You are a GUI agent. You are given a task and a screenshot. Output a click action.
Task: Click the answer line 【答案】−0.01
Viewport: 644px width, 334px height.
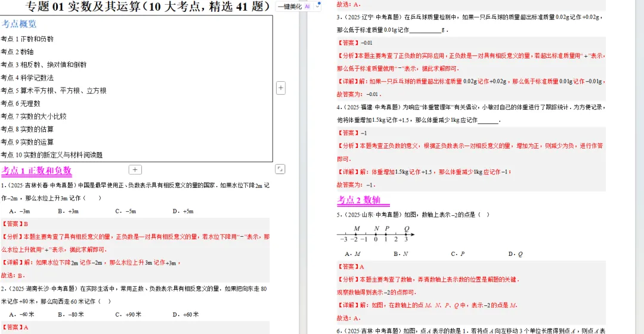(x=355, y=43)
